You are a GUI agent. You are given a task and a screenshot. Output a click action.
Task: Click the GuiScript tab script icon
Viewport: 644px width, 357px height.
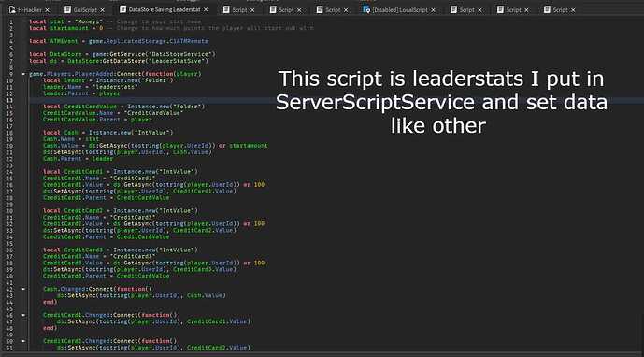pyautogui.click(x=68, y=9)
